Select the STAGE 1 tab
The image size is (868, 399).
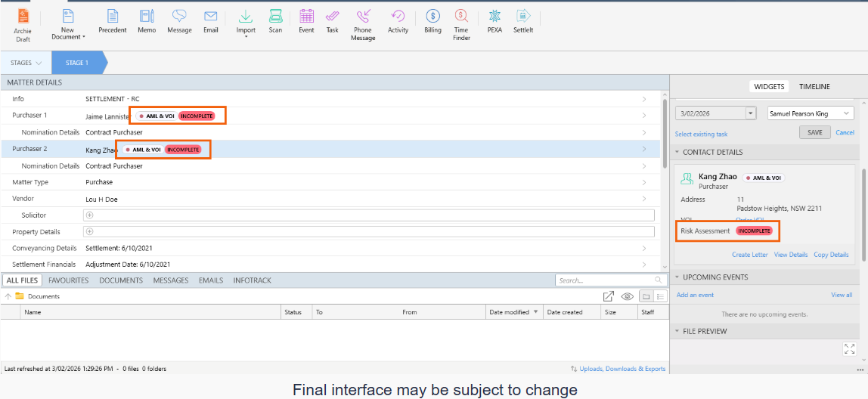point(77,63)
